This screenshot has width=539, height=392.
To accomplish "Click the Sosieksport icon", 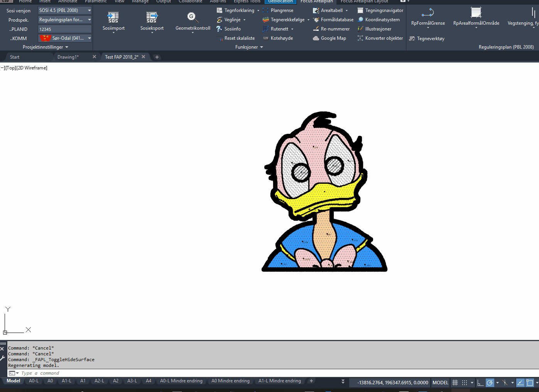I will 152,17.
